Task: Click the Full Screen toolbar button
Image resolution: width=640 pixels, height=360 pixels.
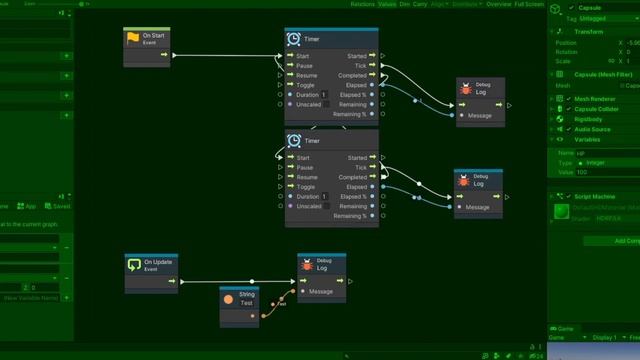Action: (529, 4)
